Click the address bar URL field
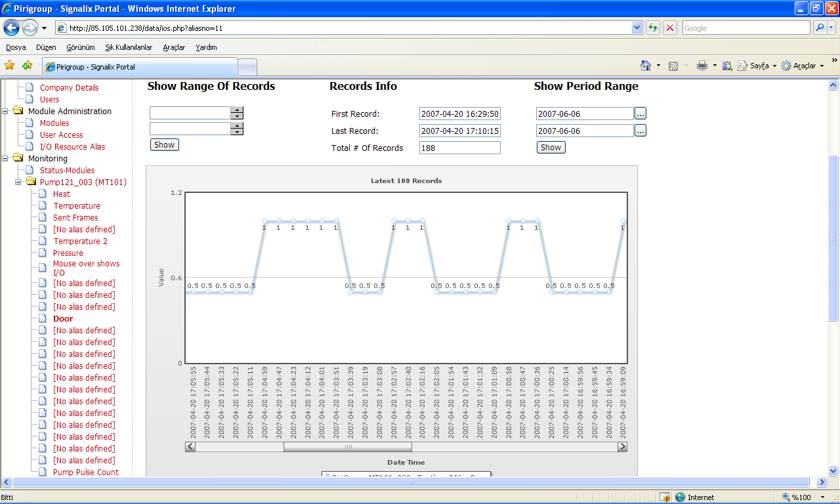 click(343, 28)
